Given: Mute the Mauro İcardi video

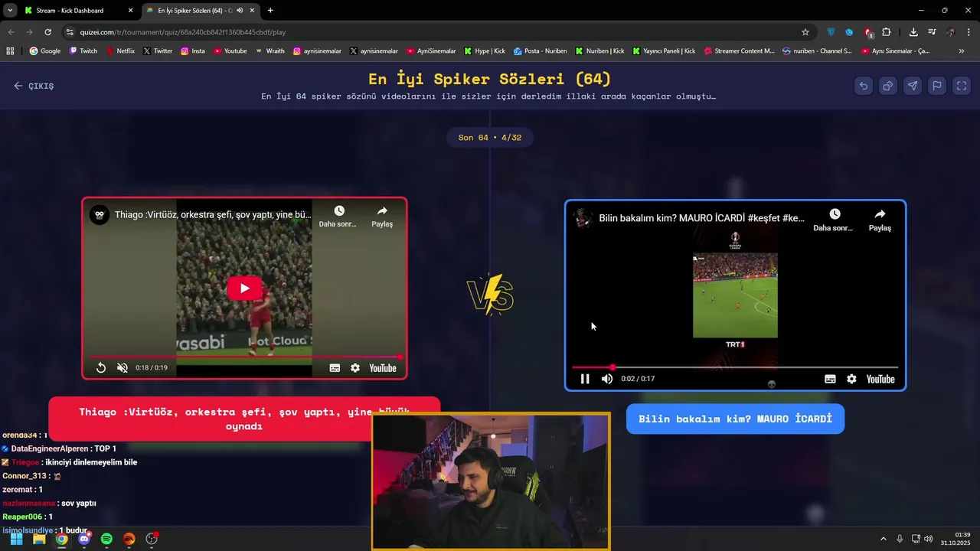Looking at the screenshot, I should coord(607,379).
